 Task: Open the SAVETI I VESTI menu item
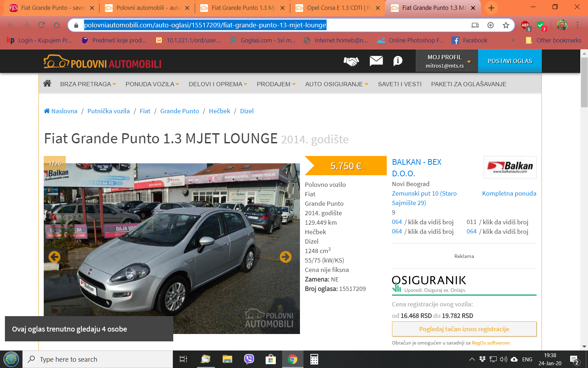point(400,84)
